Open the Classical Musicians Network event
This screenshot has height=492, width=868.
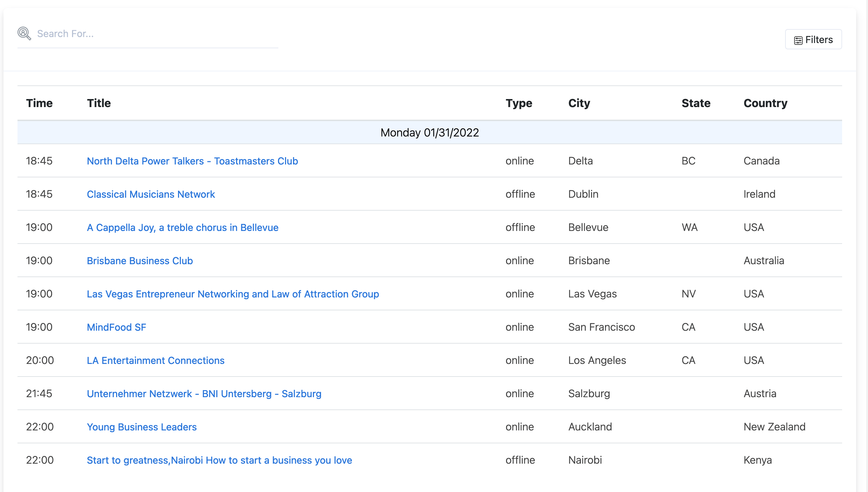pyautogui.click(x=151, y=194)
